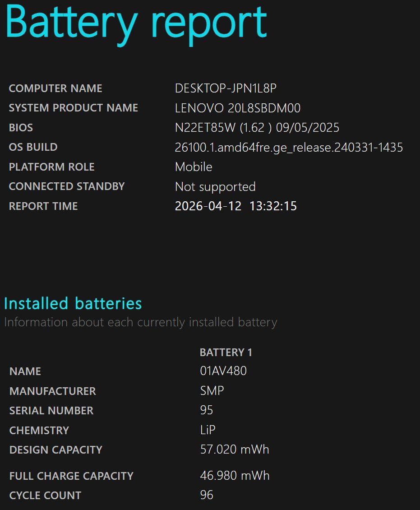
Task: Click the chemistry value LiP
Action: (208, 430)
